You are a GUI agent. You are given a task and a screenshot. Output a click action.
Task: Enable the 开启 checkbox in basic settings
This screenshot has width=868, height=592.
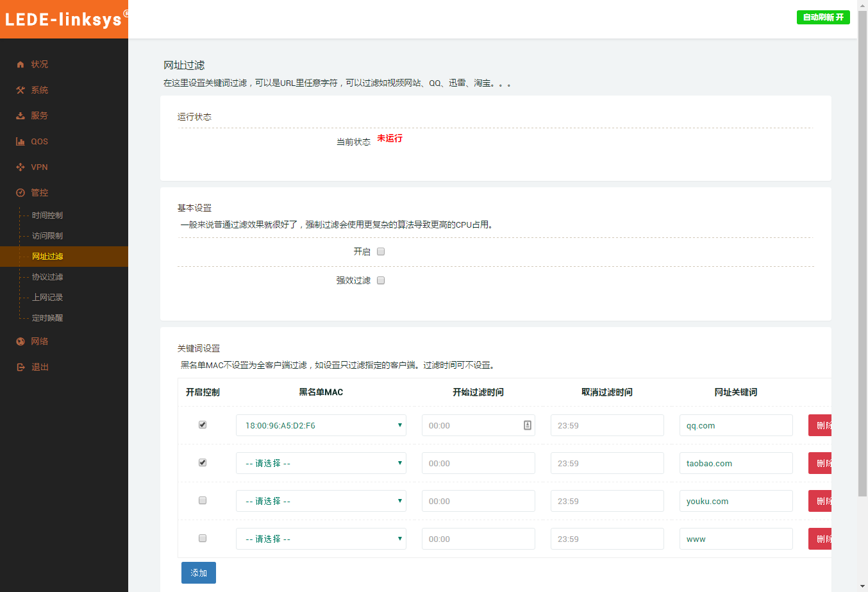(381, 251)
